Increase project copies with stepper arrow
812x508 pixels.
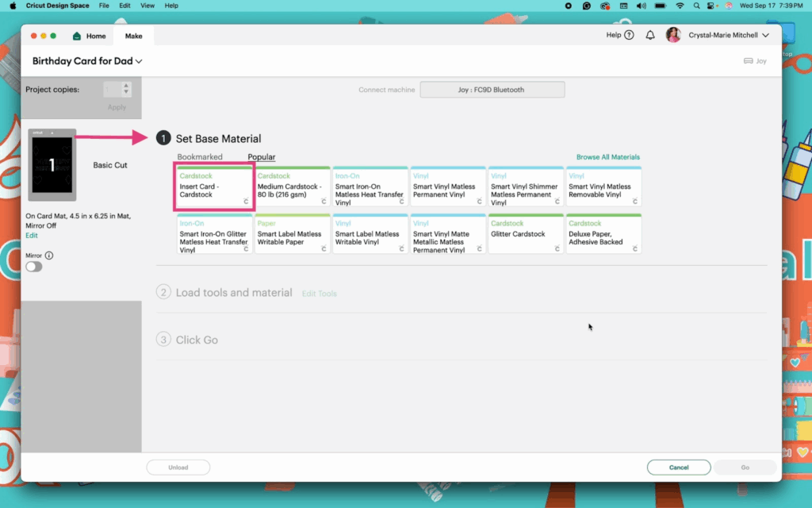pos(126,86)
